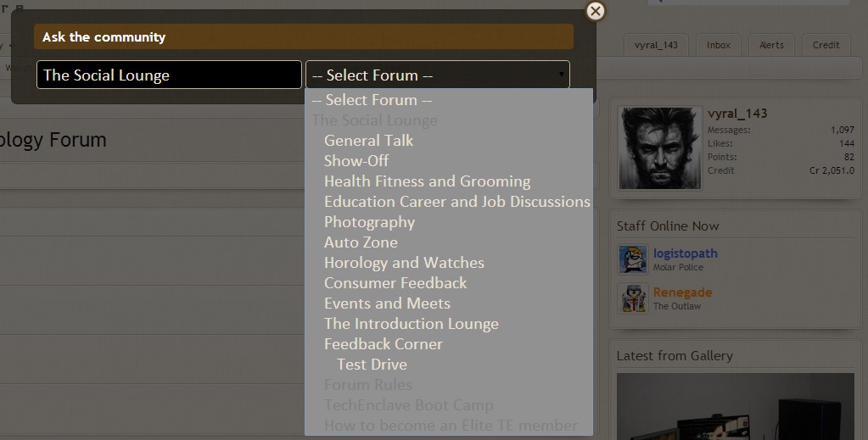This screenshot has height=440, width=868.
Task: Close the Ask the community dialog
Action: (595, 11)
